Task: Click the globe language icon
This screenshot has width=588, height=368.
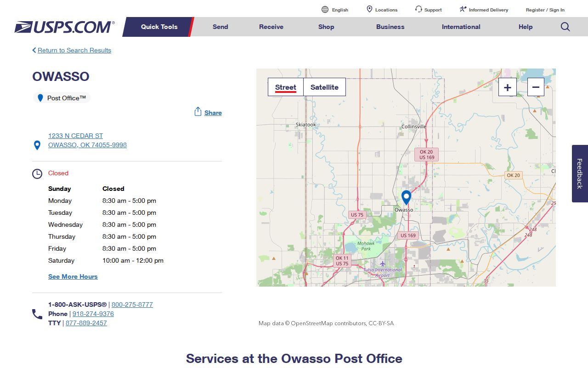Action: point(325,10)
